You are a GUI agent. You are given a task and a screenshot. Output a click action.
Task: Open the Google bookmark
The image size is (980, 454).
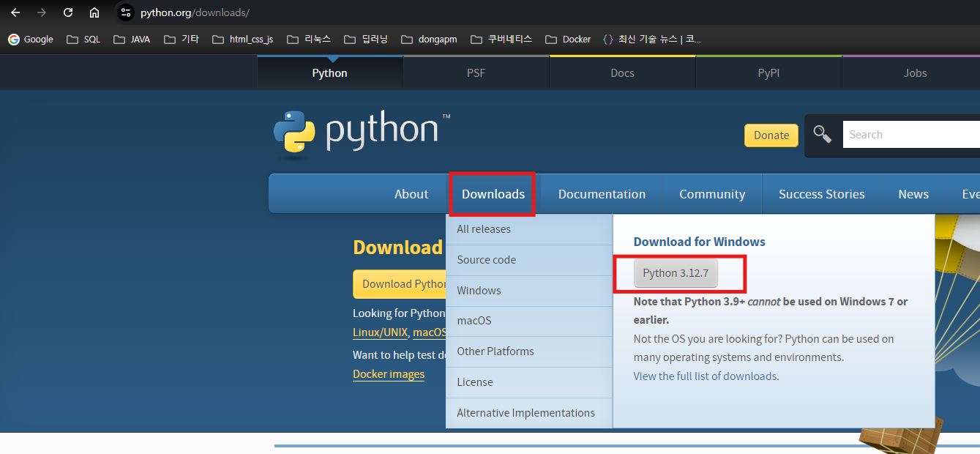pos(31,40)
